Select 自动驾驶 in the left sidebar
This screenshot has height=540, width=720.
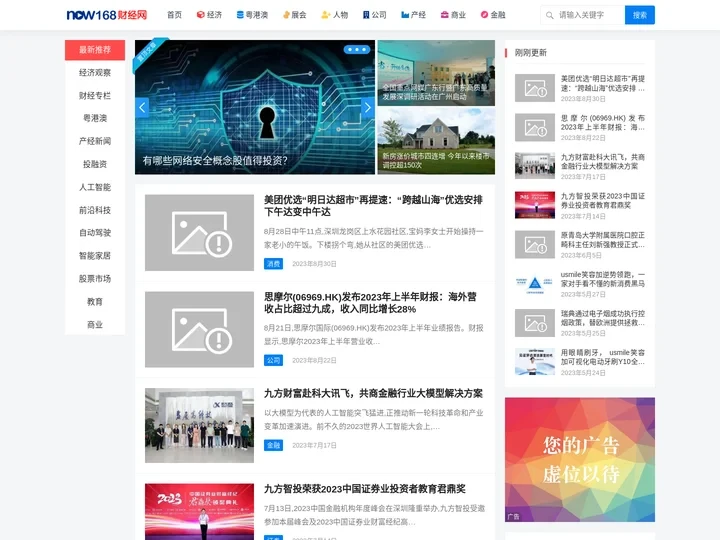point(95,233)
